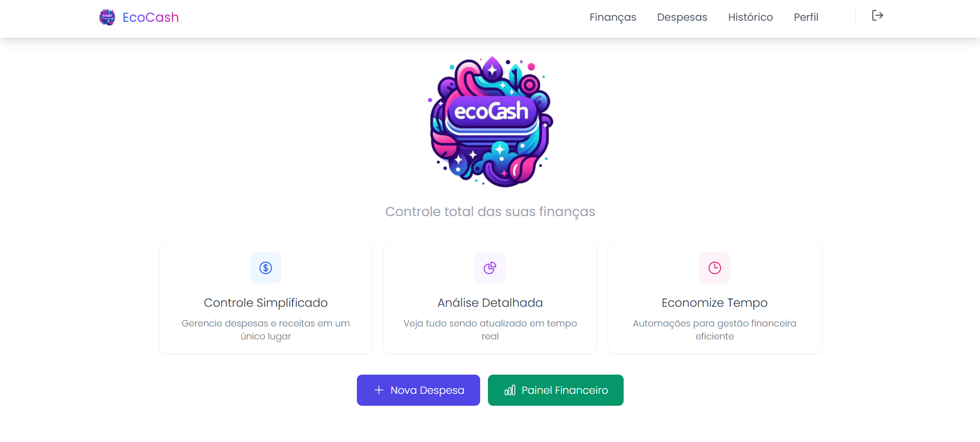Viewport: 980px width, 442px height.
Task: Click the logout icon in the header
Action: (877, 16)
